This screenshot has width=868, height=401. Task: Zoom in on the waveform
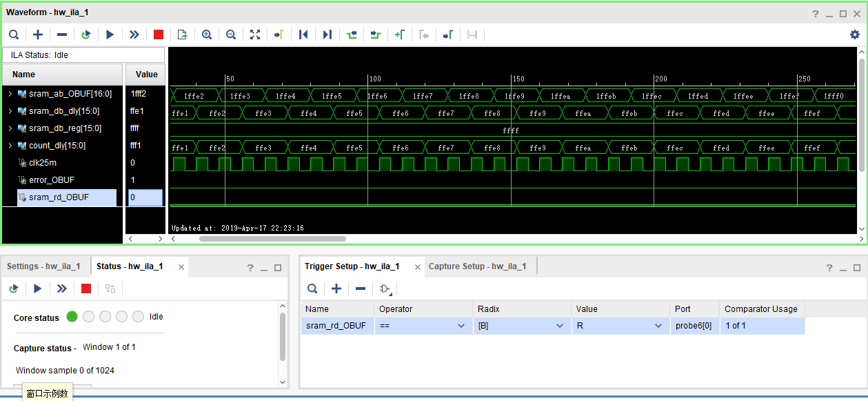pyautogui.click(x=207, y=35)
